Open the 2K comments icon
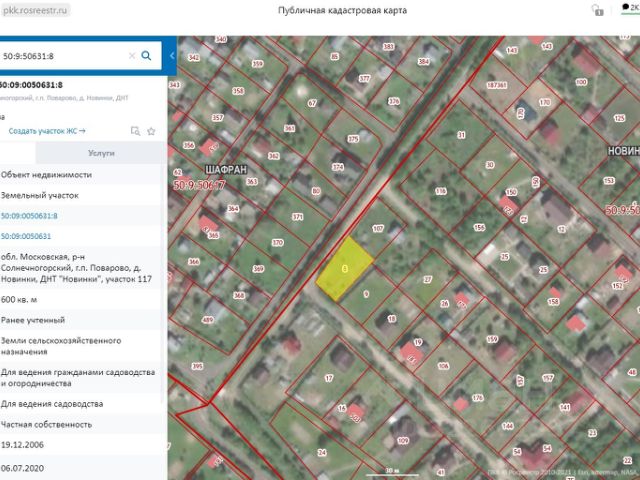Screen dimensions: 640x480 (x=630, y=7)
